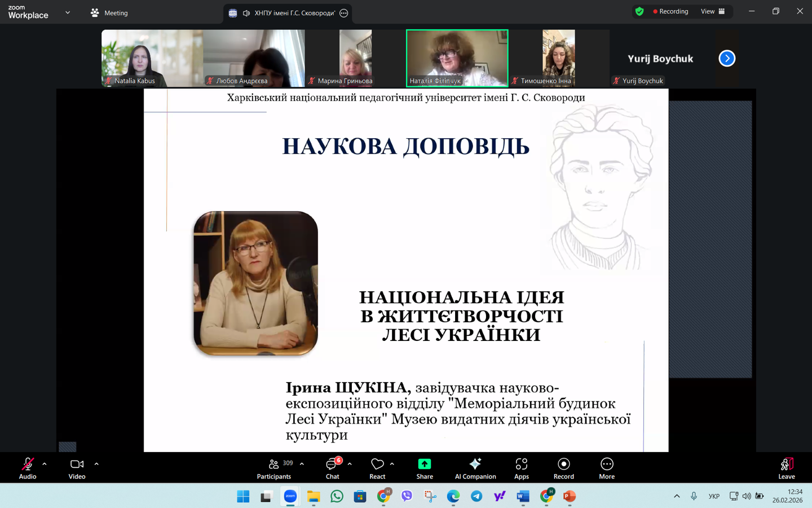Open the View layout menu
This screenshot has height=508, width=812.
pyautogui.click(x=712, y=11)
